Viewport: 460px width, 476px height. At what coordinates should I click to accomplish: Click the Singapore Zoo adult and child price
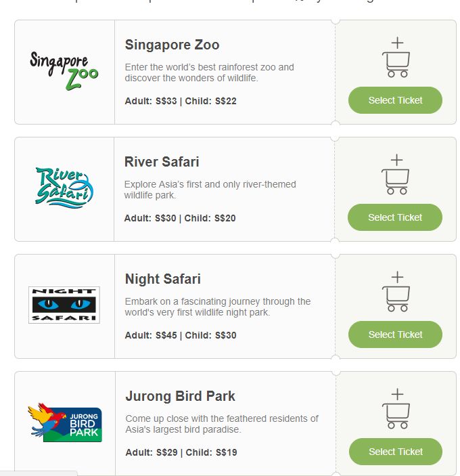click(181, 101)
